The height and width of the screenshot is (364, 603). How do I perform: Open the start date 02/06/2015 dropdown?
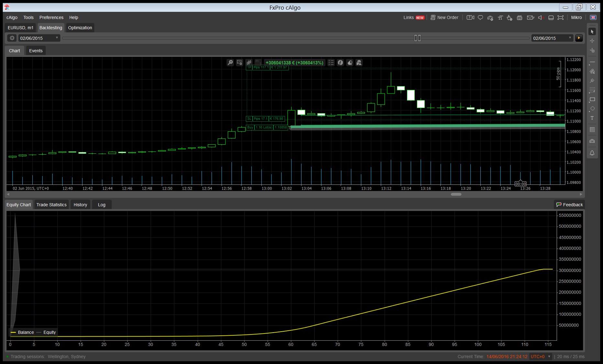(39, 38)
